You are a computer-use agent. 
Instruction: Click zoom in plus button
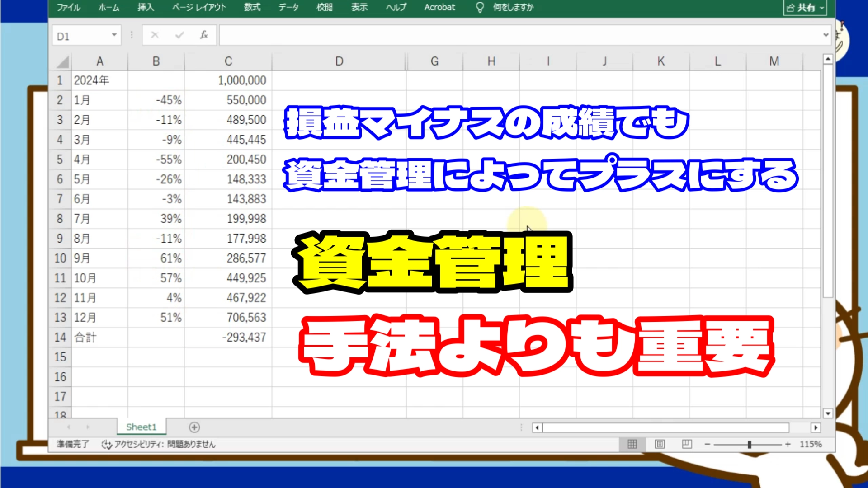[788, 444]
